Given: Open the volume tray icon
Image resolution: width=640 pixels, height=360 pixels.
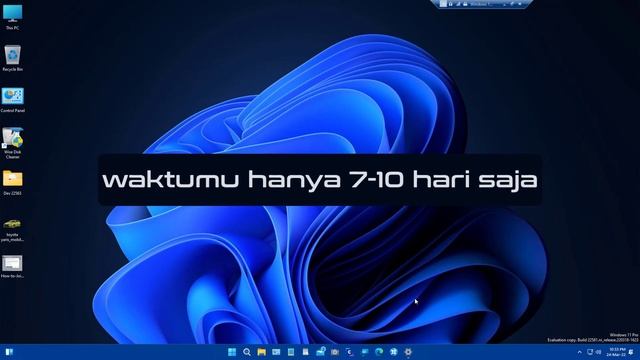Looking at the screenshot, I should pyautogui.click(x=599, y=352).
